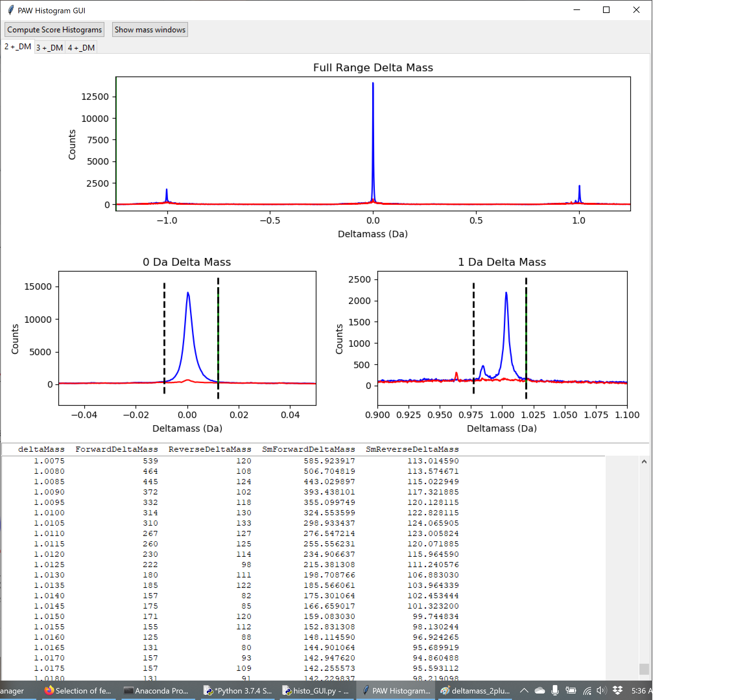Screen dimensions: 747x700
Task: Click the data table scrollbar thumb
Action: point(644,669)
